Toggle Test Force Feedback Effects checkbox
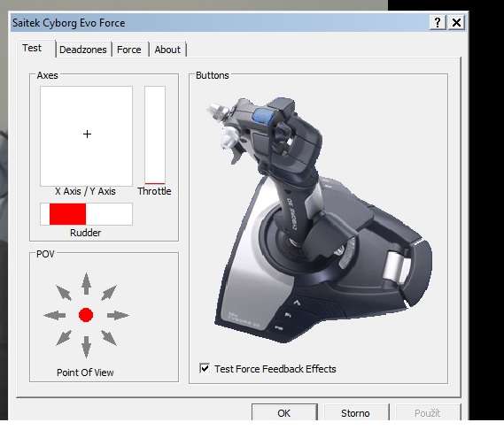Viewport: 504px width, 430px height. tap(204, 368)
